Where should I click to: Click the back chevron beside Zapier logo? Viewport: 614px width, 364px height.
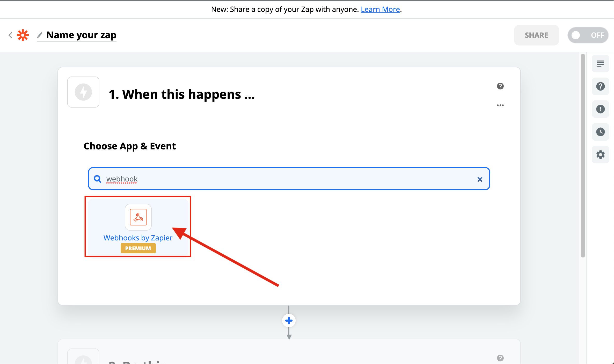pyautogui.click(x=10, y=35)
